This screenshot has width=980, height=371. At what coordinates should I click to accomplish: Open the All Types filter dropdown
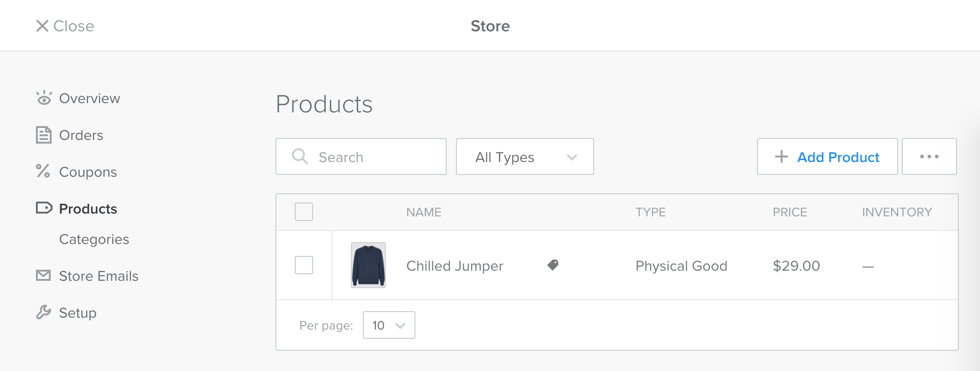tap(525, 157)
